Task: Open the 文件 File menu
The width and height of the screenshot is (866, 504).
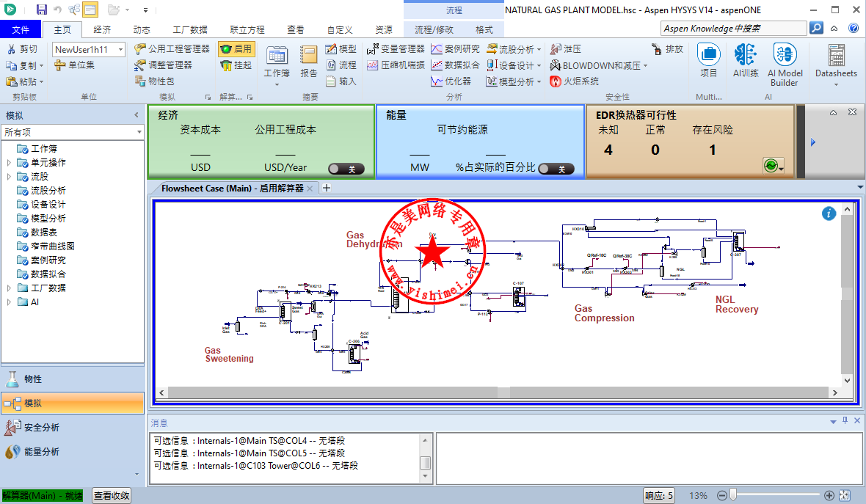Action: [21, 30]
